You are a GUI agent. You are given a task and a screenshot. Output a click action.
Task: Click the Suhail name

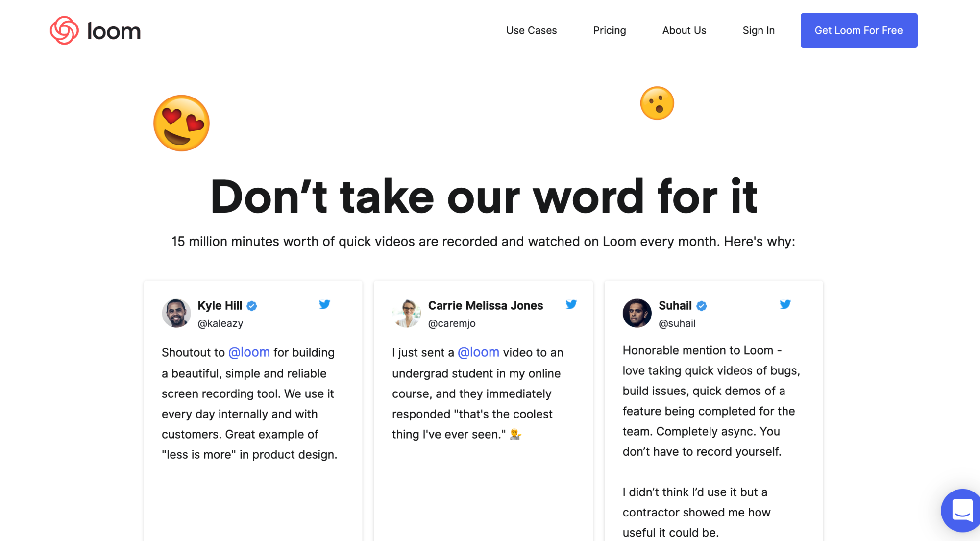point(675,305)
